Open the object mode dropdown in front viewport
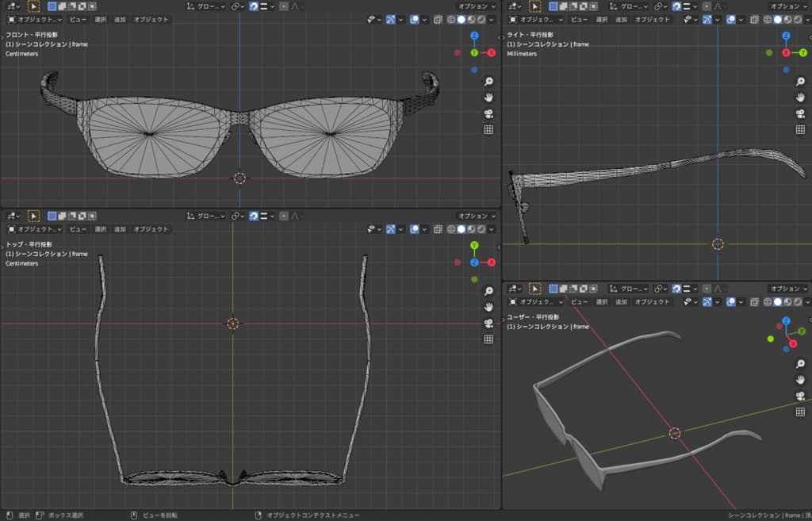Screen dimensions: 812x521 [x=34, y=19]
